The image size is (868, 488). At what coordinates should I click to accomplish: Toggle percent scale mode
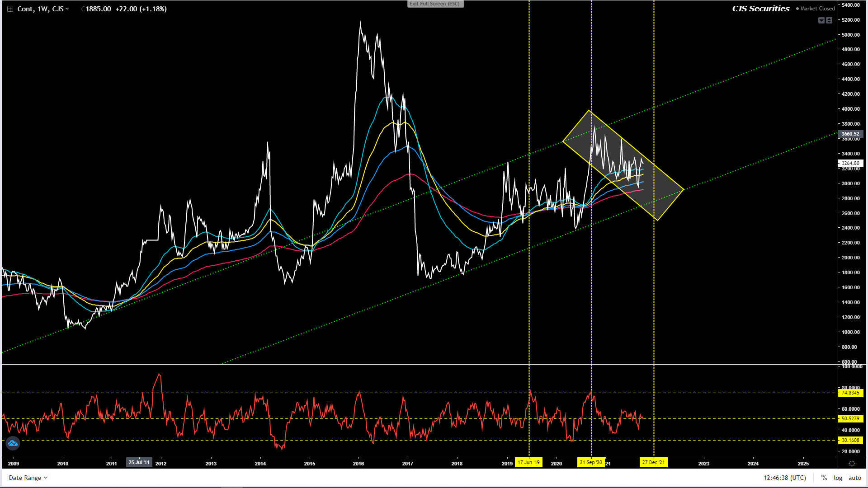click(x=824, y=478)
